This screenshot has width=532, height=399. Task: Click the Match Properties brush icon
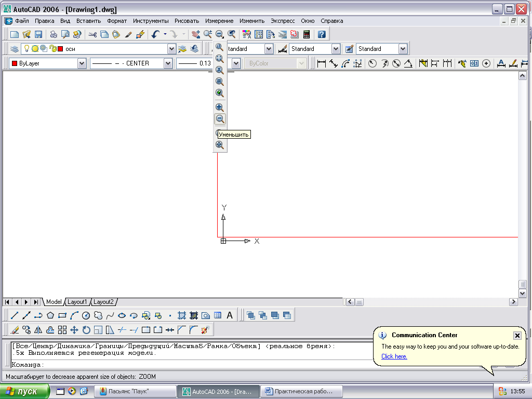(x=128, y=34)
